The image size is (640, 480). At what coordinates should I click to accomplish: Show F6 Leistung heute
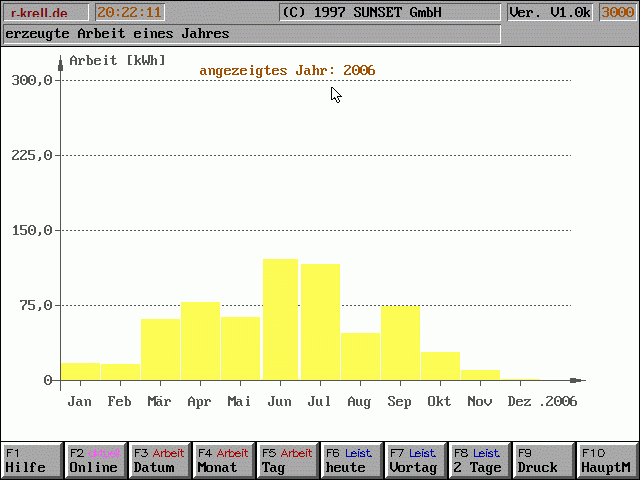(351, 460)
